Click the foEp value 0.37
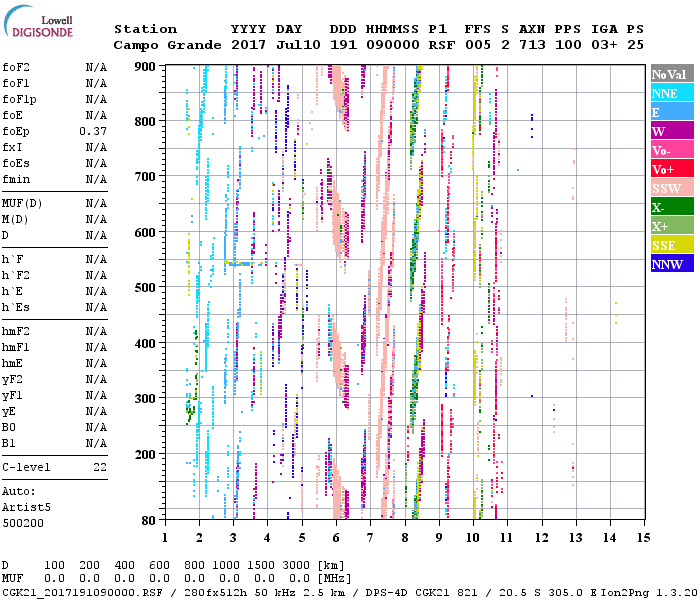 (93, 131)
